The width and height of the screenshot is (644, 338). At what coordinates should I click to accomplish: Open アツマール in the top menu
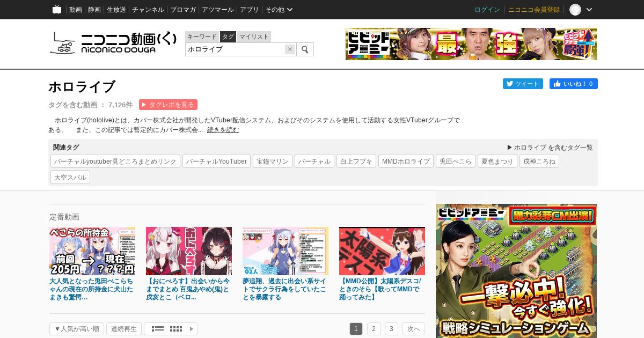tap(218, 10)
